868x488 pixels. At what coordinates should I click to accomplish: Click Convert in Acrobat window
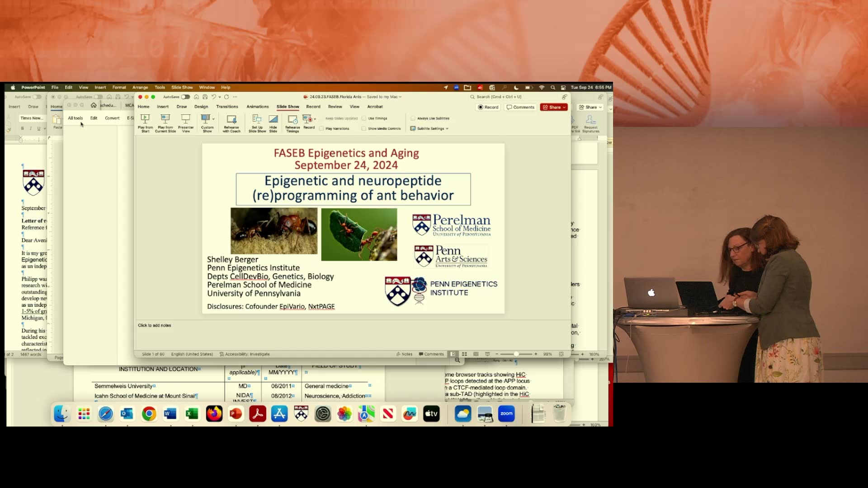[112, 118]
